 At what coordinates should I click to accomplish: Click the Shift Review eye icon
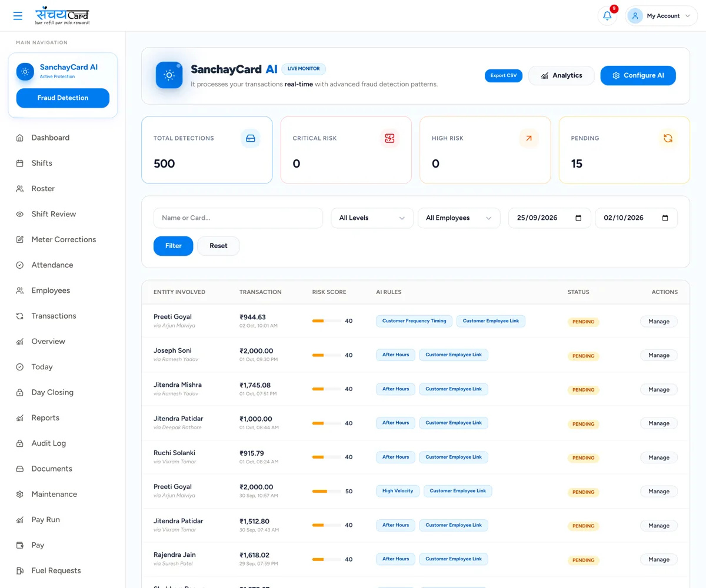coord(19,214)
